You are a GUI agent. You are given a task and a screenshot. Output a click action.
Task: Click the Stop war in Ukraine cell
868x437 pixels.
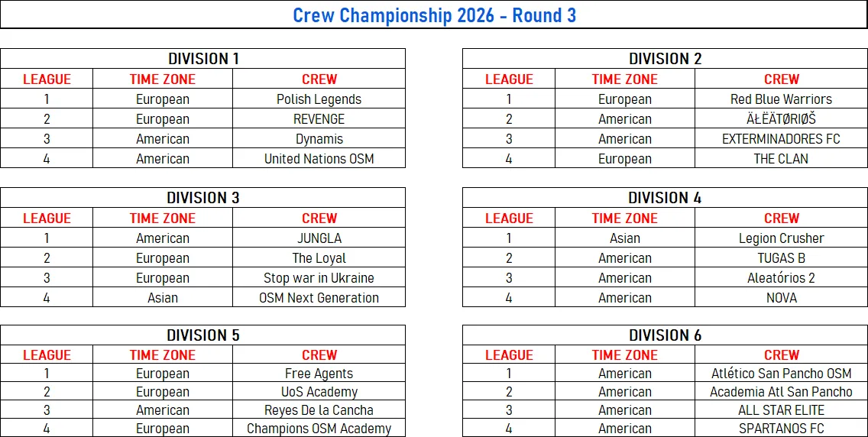319,277
